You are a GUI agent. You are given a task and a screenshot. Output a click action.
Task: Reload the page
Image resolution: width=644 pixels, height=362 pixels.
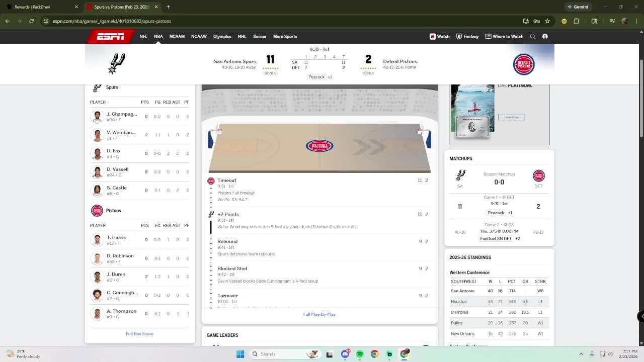(31, 21)
